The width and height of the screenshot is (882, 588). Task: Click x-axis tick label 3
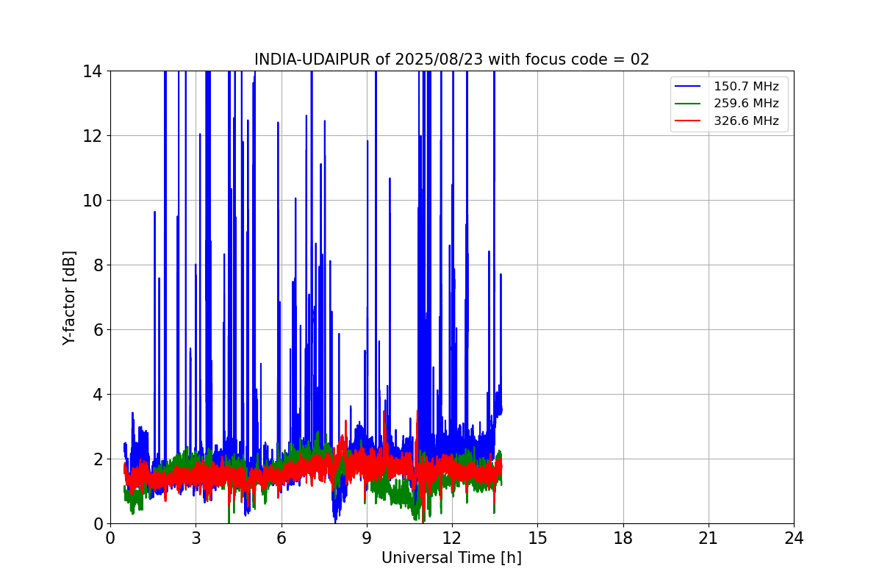coord(196,538)
